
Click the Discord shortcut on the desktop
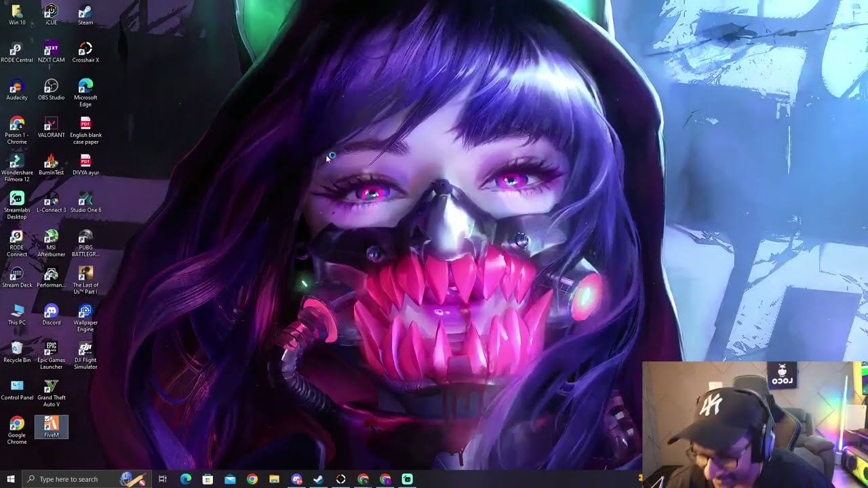point(52,314)
